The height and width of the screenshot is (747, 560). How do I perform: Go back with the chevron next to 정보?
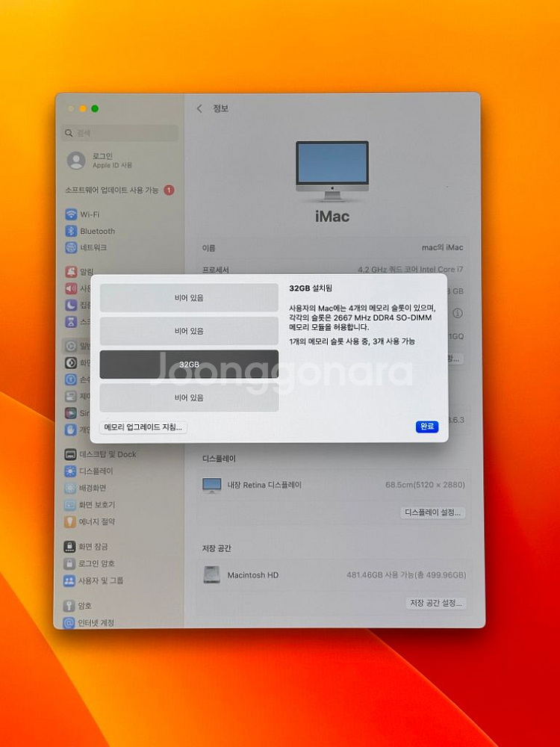coord(199,108)
